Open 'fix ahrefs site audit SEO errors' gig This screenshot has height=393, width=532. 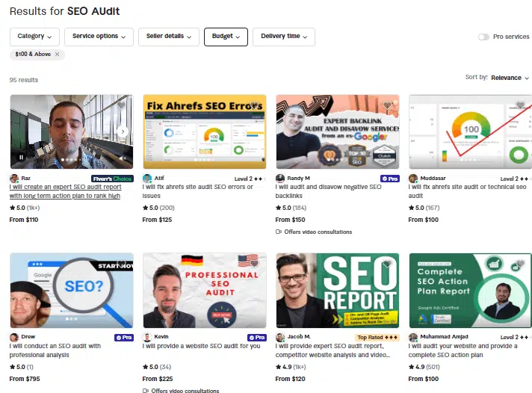(198, 191)
